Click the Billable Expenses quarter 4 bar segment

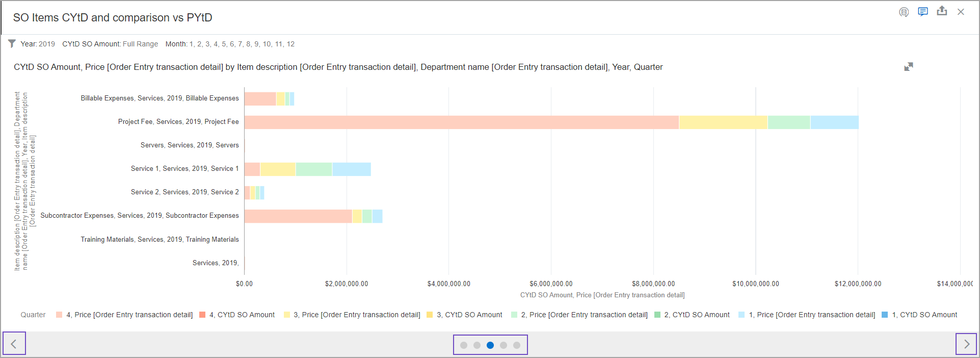point(260,99)
